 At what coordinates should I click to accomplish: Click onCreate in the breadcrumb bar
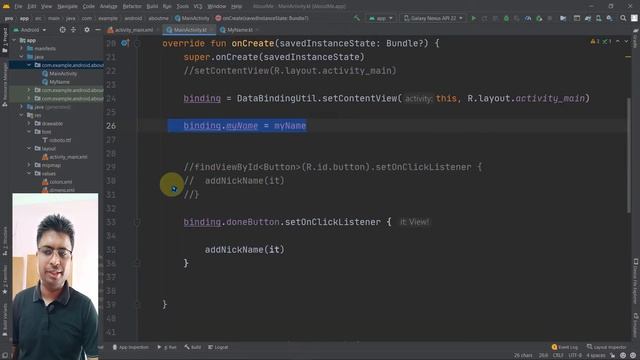[262, 18]
